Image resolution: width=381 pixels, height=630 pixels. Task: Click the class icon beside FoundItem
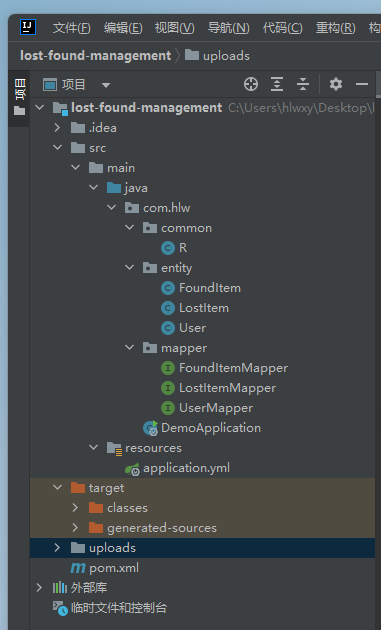tap(168, 288)
